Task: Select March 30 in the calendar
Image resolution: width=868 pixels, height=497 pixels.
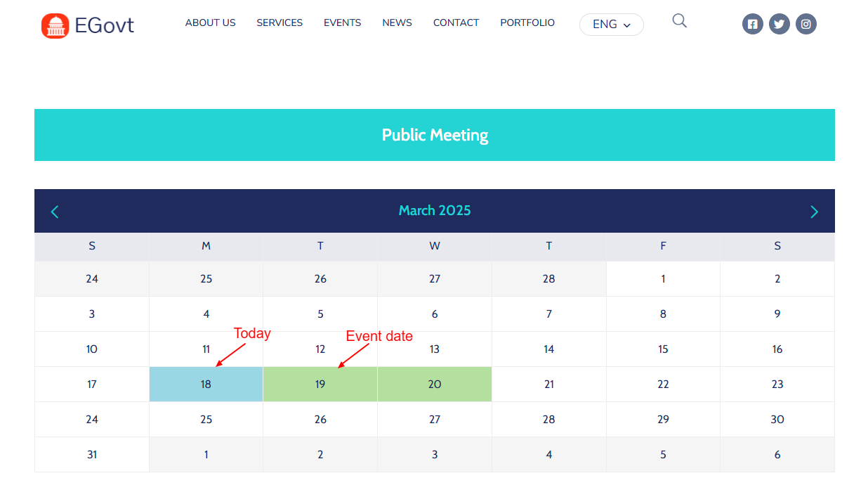Action: (x=777, y=419)
